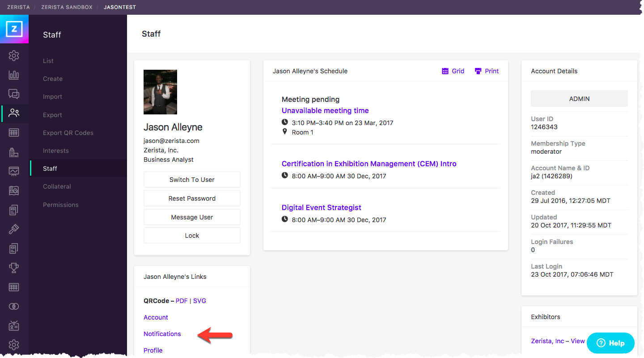Print Jason Alleyne's schedule
The height and width of the screenshot is (358, 644).
point(487,71)
